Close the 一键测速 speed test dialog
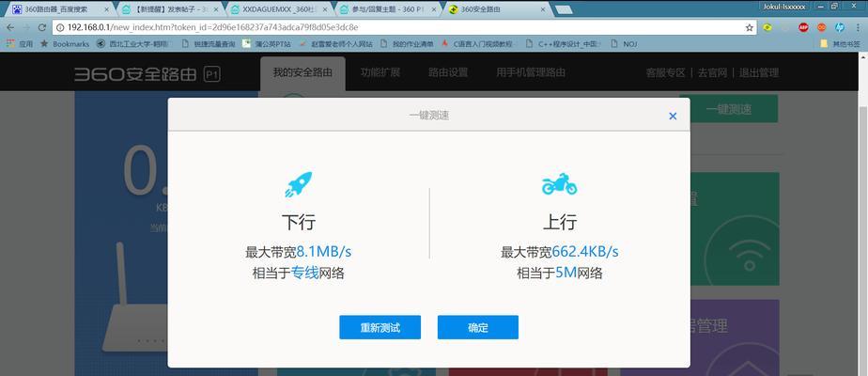The width and height of the screenshot is (868, 376). coord(673,117)
